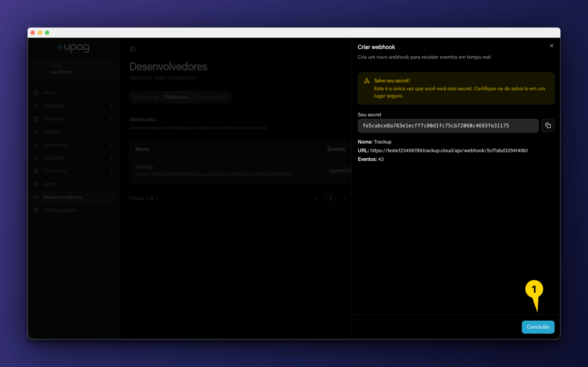This screenshot has height=367, width=588.
Task: Click the Desenvolvedores code brackets icon
Action: click(x=36, y=197)
